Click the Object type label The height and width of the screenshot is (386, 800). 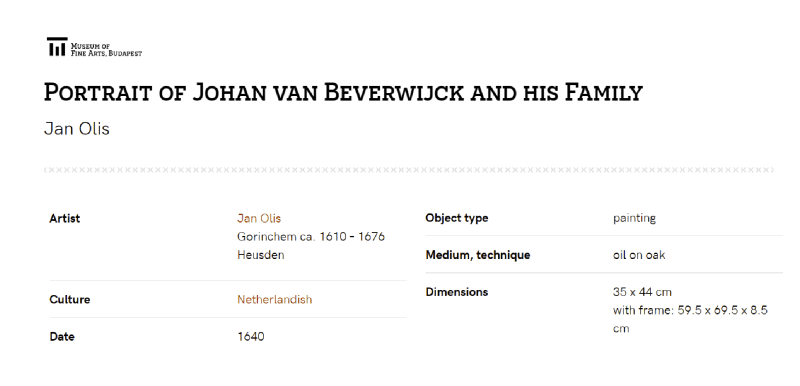[x=457, y=218]
